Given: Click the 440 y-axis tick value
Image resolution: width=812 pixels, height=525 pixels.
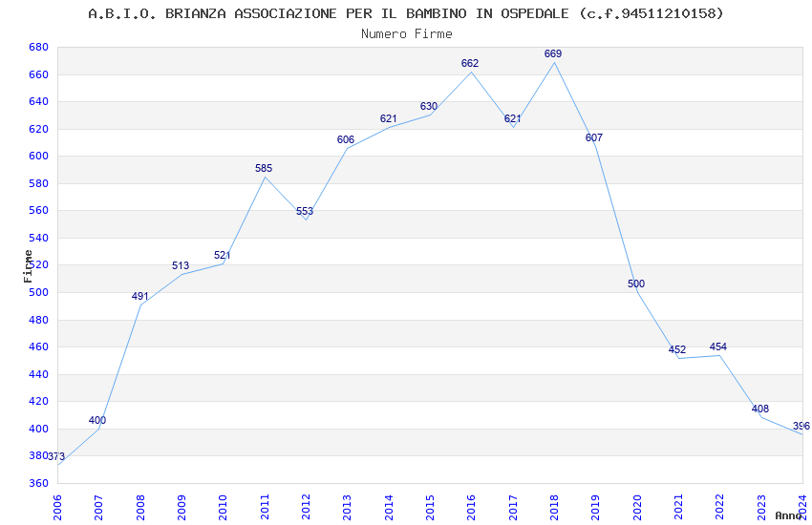Looking at the screenshot, I should 39,374.
